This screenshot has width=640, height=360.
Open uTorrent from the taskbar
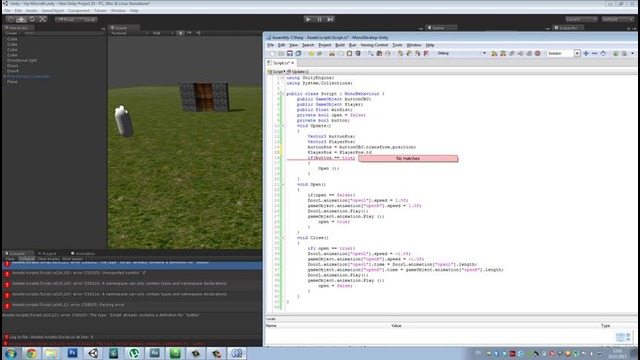click(134, 353)
